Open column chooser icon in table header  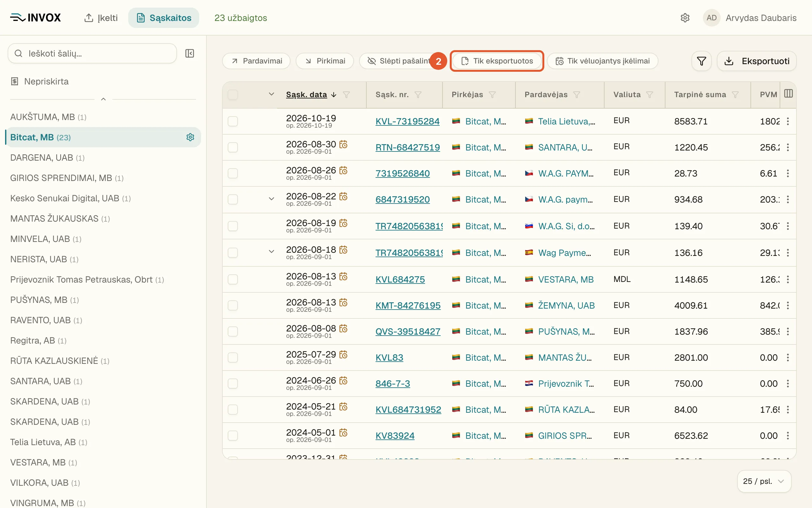(788, 94)
